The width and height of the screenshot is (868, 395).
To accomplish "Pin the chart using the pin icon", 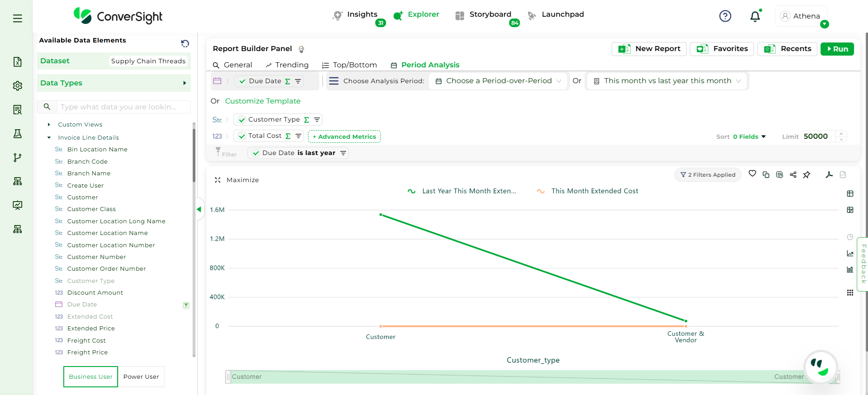I will [x=806, y=175].
